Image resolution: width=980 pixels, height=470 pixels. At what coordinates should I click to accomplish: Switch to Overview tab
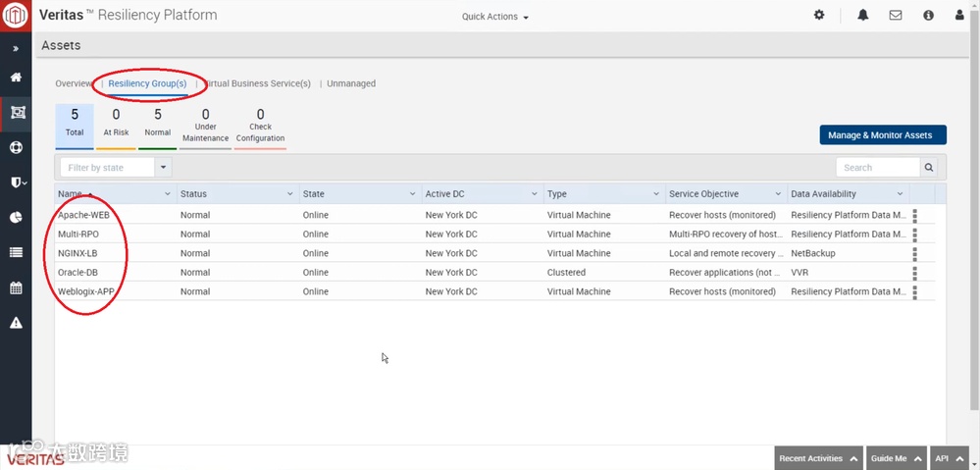click(x=74, y=83)
